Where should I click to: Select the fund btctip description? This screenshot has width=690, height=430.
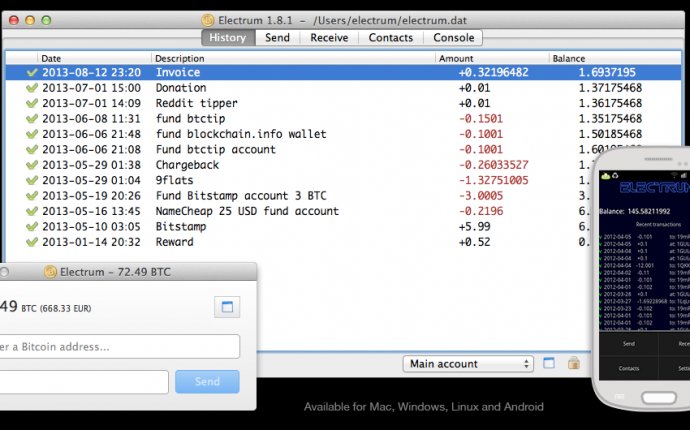coord(190,119)
